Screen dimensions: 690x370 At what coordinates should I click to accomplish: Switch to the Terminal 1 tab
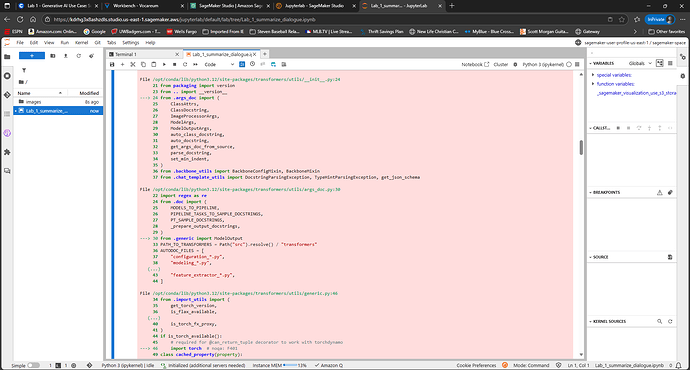143,54
